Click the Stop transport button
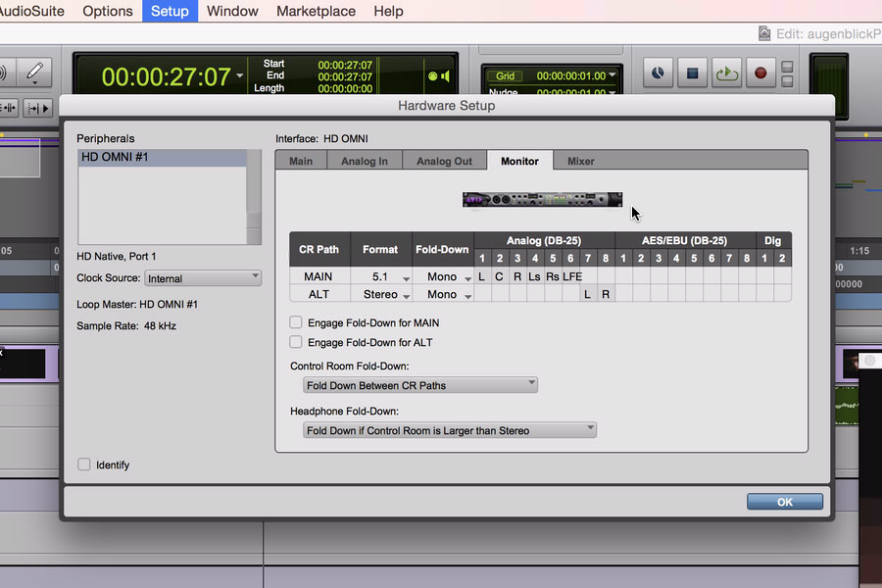Screen dimensions: 882x588 (692, 73)
